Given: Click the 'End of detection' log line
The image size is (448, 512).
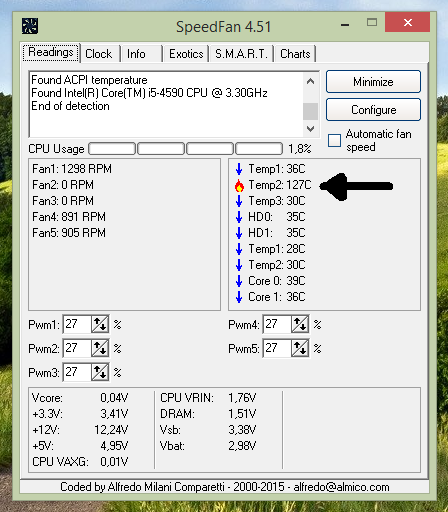Looking at the screenshot, I should [x=70, y=106].
